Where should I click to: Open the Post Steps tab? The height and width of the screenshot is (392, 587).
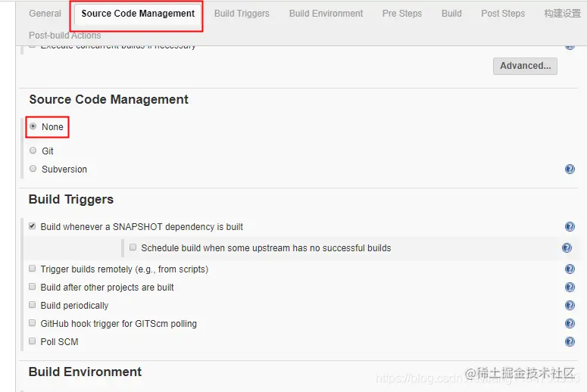coord(503,14)
